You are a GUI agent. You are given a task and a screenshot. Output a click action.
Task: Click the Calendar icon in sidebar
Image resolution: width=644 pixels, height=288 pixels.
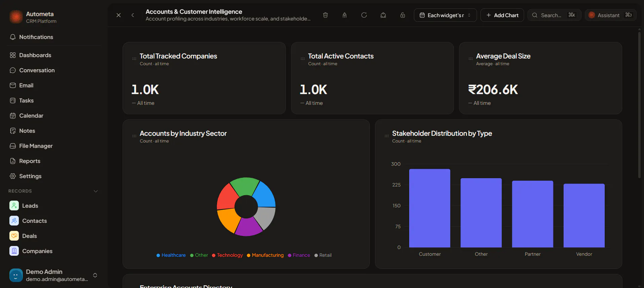[x=13, y=116]
